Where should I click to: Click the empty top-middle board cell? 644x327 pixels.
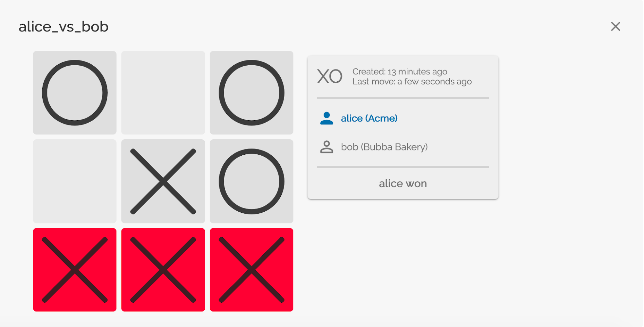pyautogui.click(x=163, y=93)
